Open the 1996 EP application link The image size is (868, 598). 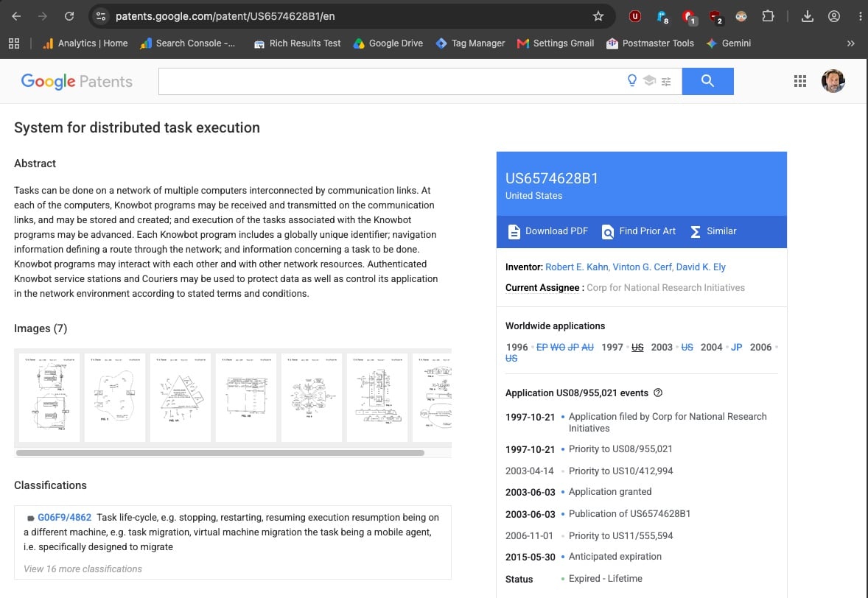(x=542, y=348)
